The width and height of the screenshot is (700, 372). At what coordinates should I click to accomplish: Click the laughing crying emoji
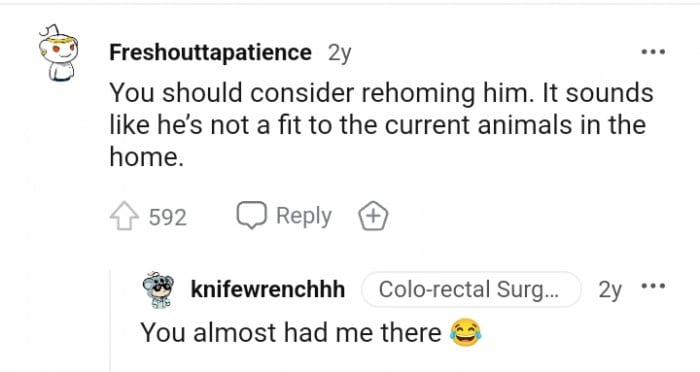466,333
